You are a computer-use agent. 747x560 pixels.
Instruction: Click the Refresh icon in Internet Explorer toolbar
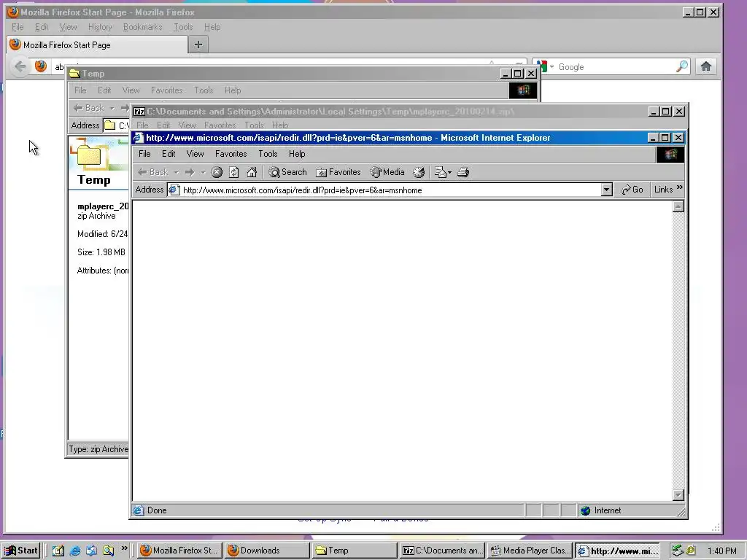click(234, 172)
